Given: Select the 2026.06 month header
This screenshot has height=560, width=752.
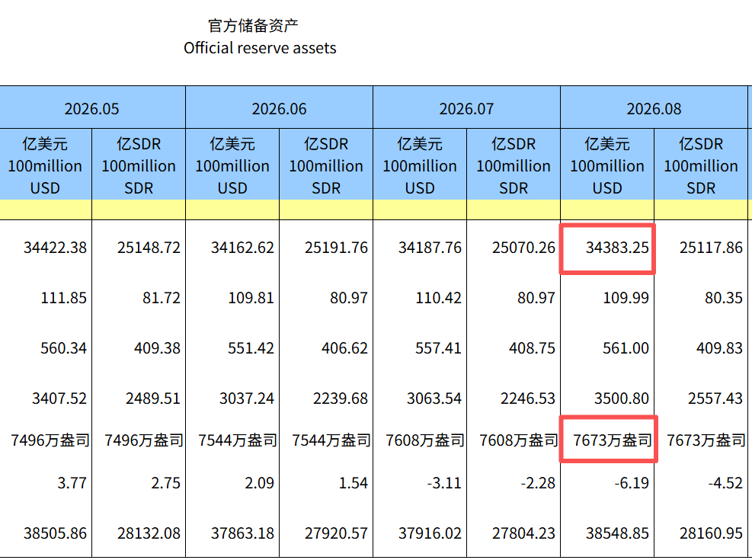Looking at the screenshot, I should (279, 109).
